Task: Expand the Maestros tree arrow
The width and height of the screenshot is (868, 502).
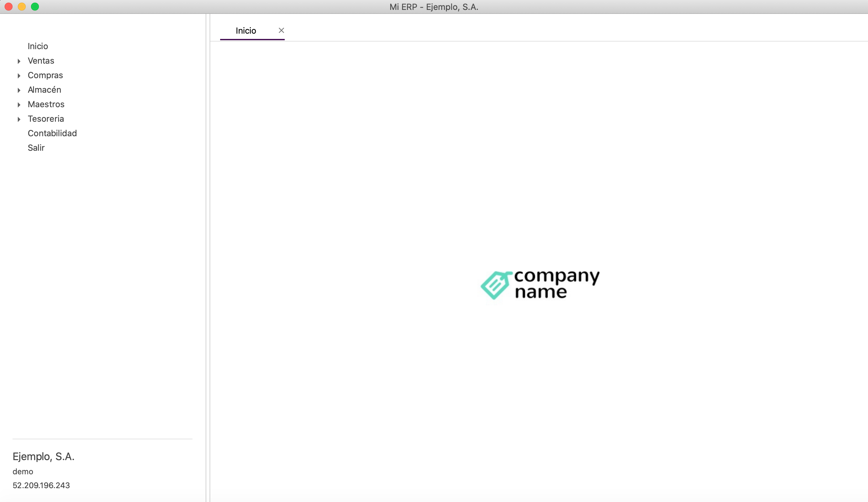Action: tap(19, 105)
